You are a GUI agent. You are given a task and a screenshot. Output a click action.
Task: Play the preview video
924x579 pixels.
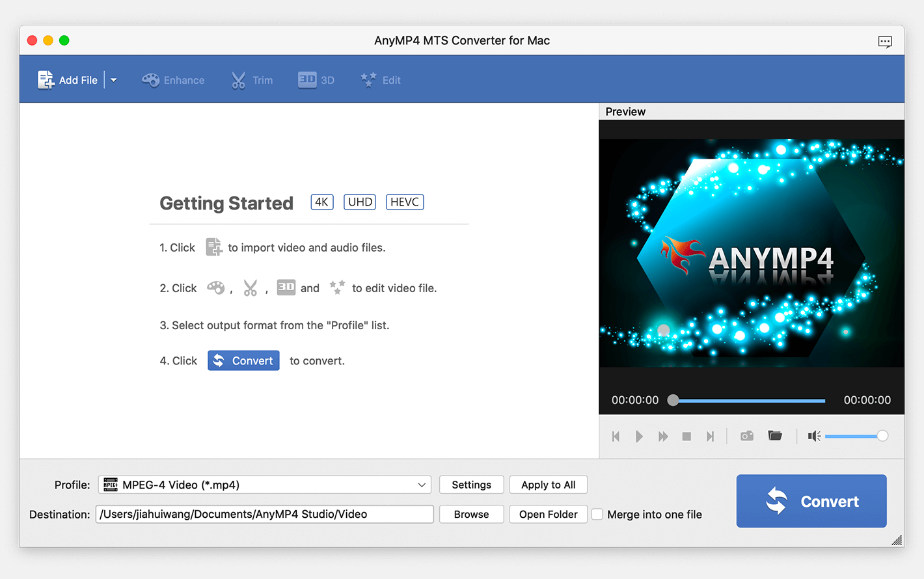[x=639, y=437]
